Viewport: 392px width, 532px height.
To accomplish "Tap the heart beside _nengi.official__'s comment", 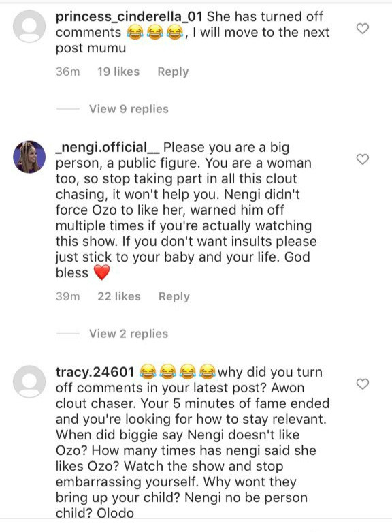I will [363, 159].
